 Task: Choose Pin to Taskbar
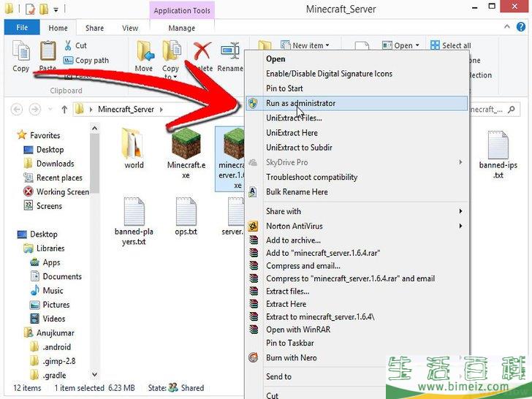357,343
